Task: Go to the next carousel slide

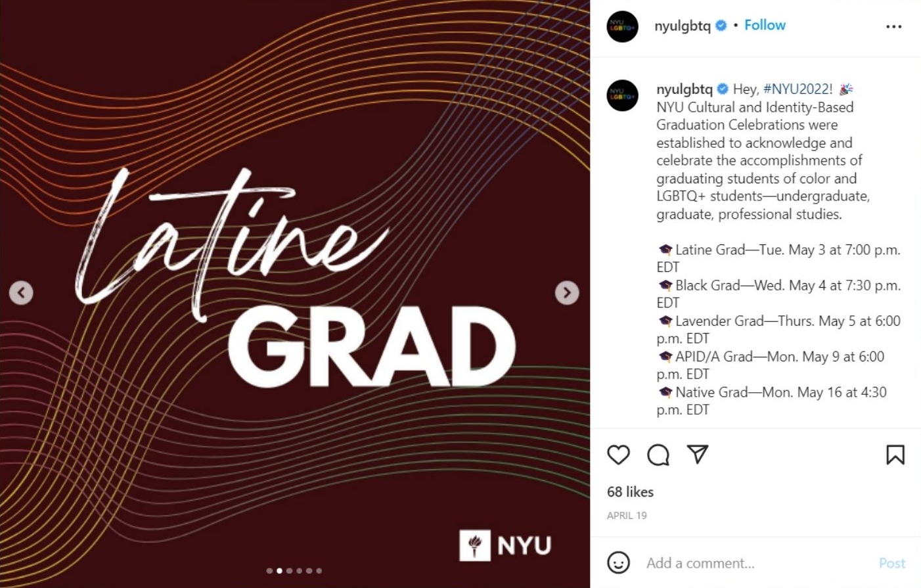Action: (567, 292)
